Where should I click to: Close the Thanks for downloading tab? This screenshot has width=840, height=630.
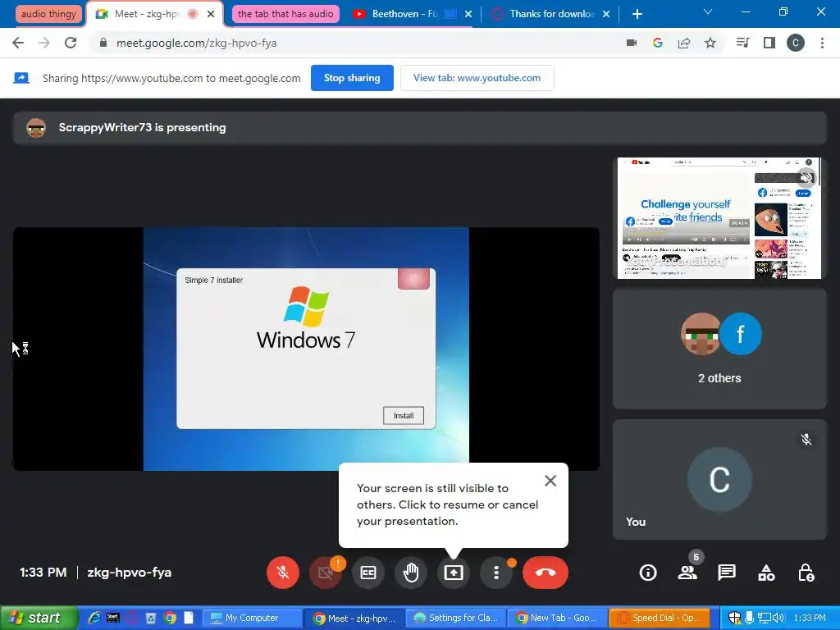point(606,14)
